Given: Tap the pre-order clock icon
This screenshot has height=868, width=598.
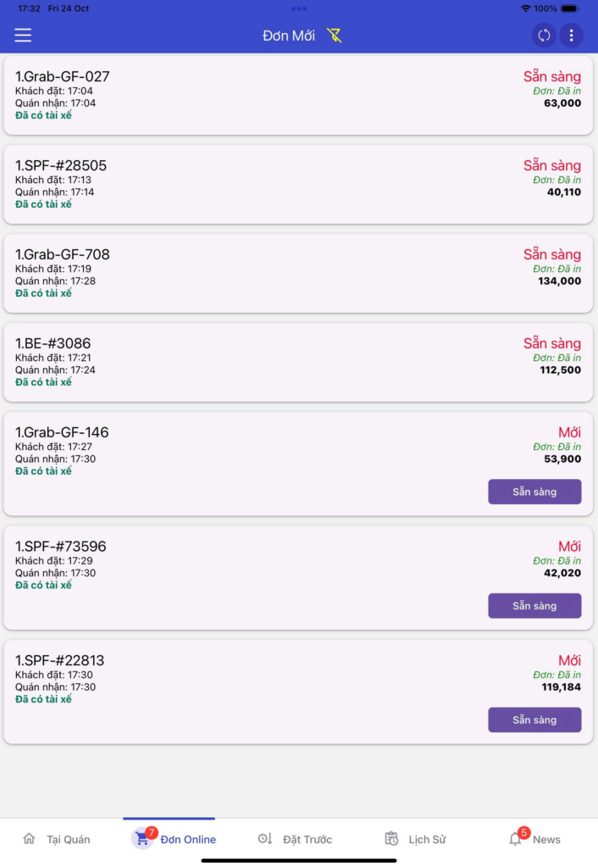Looking at the screenshot, I should [265, 838].
